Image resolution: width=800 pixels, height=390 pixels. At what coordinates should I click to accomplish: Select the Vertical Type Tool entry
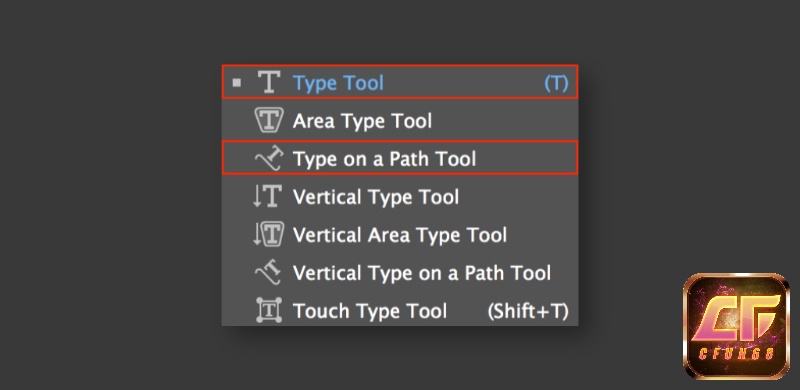pos(400,197)
